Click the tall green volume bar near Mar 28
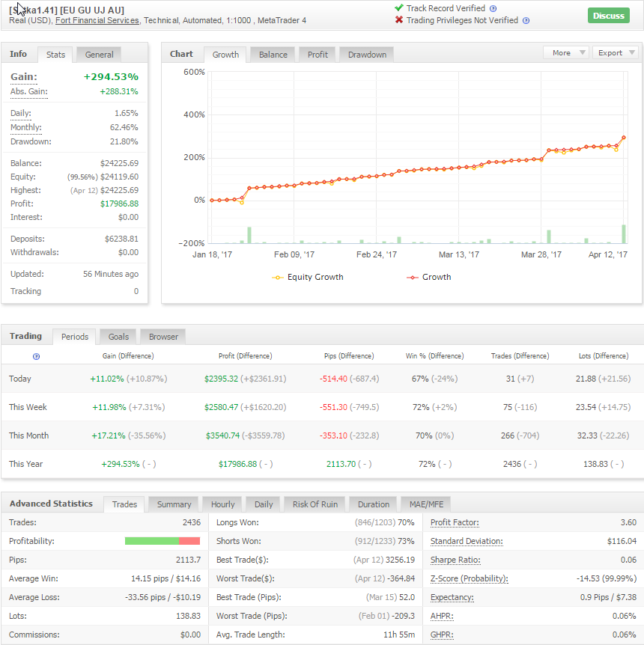This screenshot has height=645, width=644. [x=548, y=236]
